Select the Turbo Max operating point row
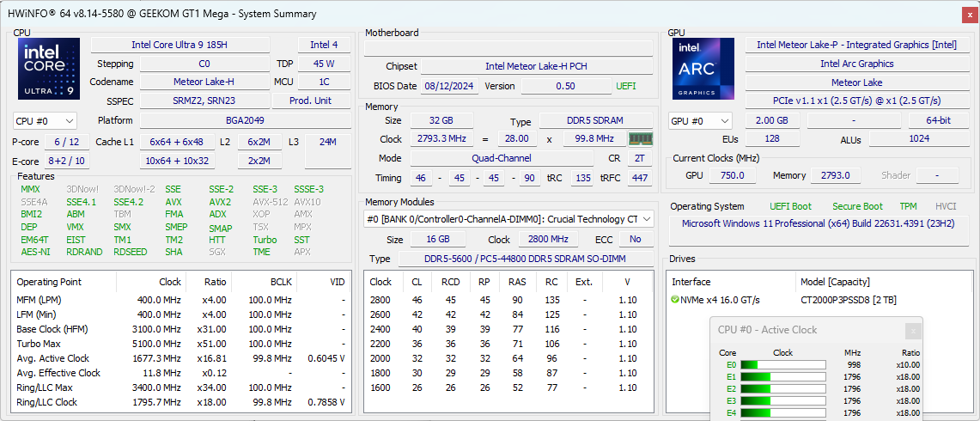 pyautogui.click(x=180, y=344)
